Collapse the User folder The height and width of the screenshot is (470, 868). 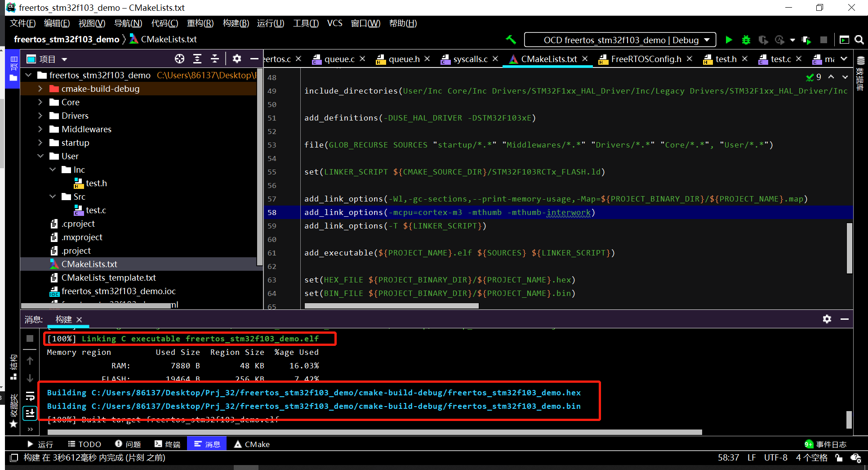pos(40,157)
